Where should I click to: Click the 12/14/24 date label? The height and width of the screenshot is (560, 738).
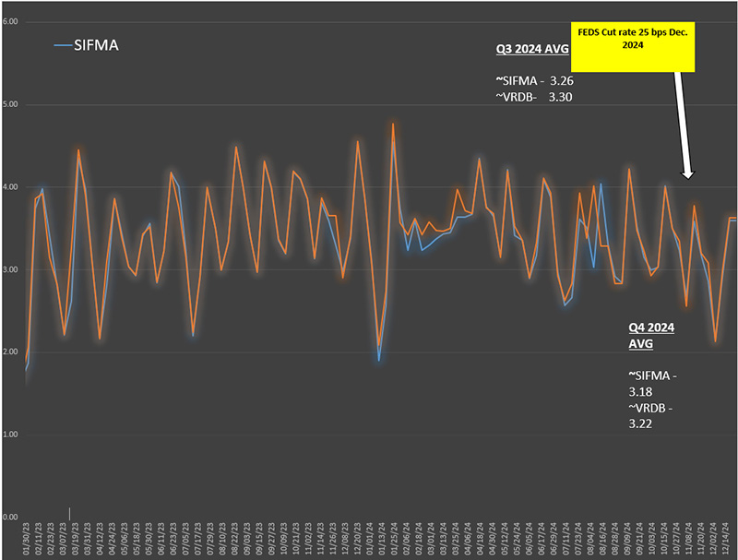point(725,539)
